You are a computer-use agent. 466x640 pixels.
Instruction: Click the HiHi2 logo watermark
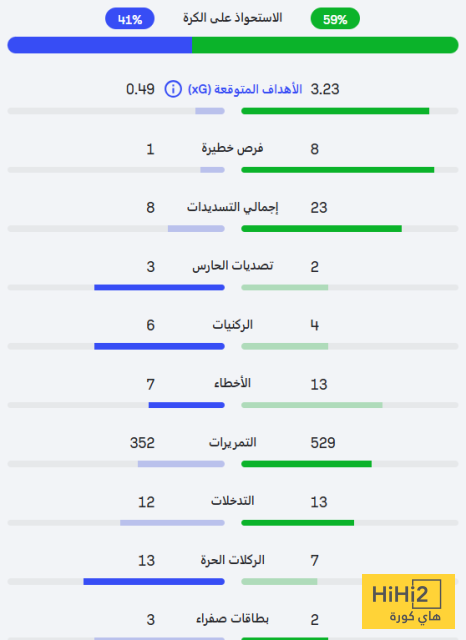pos(408,601)
